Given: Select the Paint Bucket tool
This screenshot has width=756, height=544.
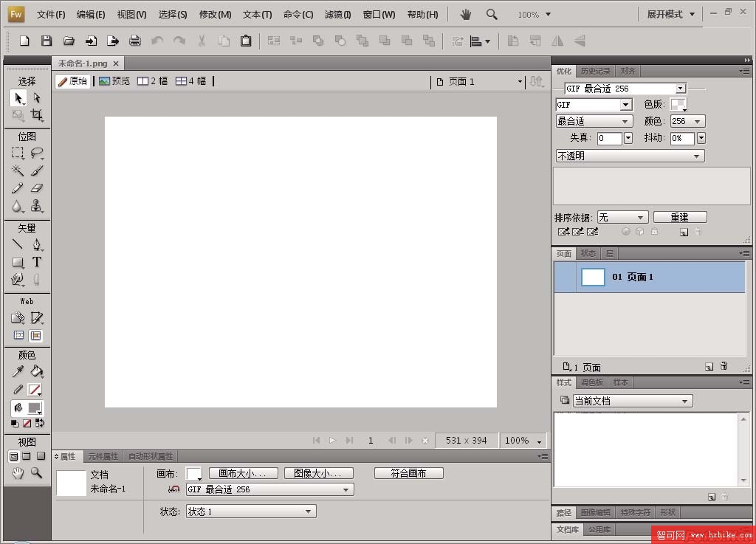Looking at the screenshot, I should coord(36,371).
